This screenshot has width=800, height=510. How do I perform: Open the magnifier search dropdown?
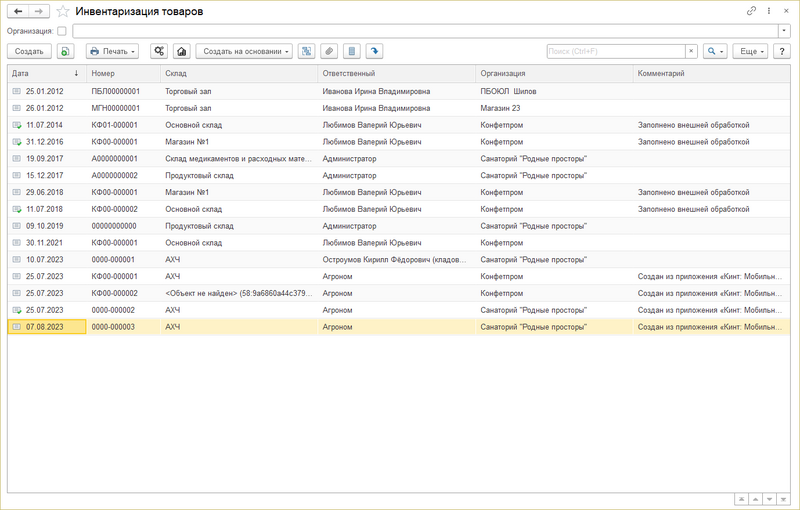(715, 51)
